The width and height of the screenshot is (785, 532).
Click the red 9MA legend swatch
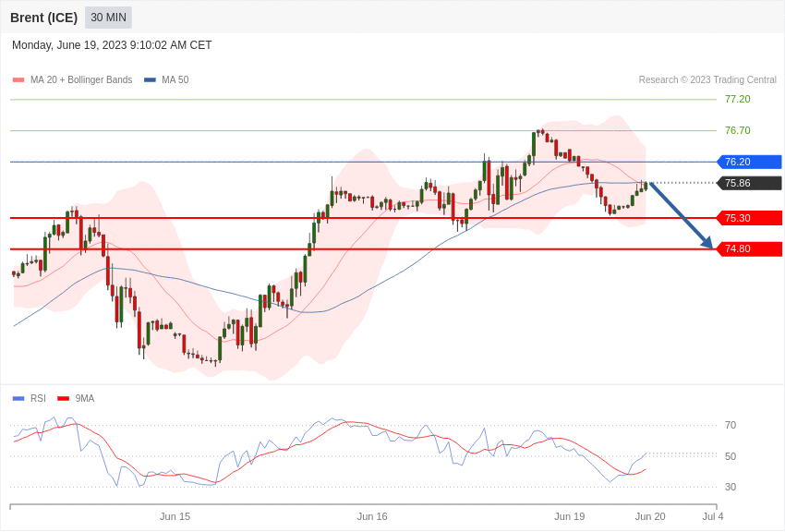pos(63,398)
